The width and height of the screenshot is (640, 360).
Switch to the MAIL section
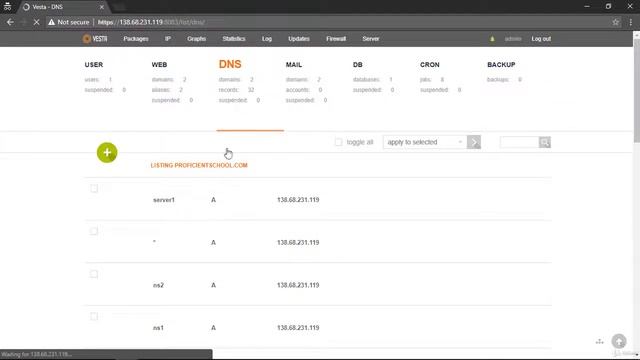point(294,64)
